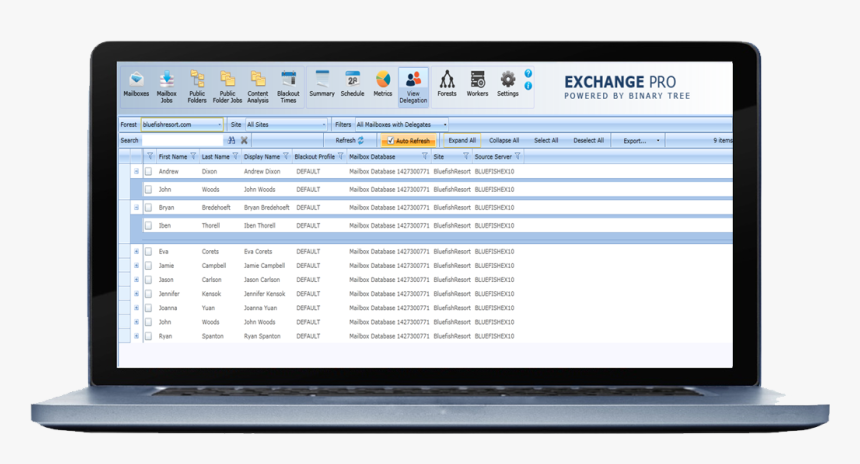The width and height of the screenshot is (860, 464).
Task: Click the Site column filter icon
Action: click(466, 156)
